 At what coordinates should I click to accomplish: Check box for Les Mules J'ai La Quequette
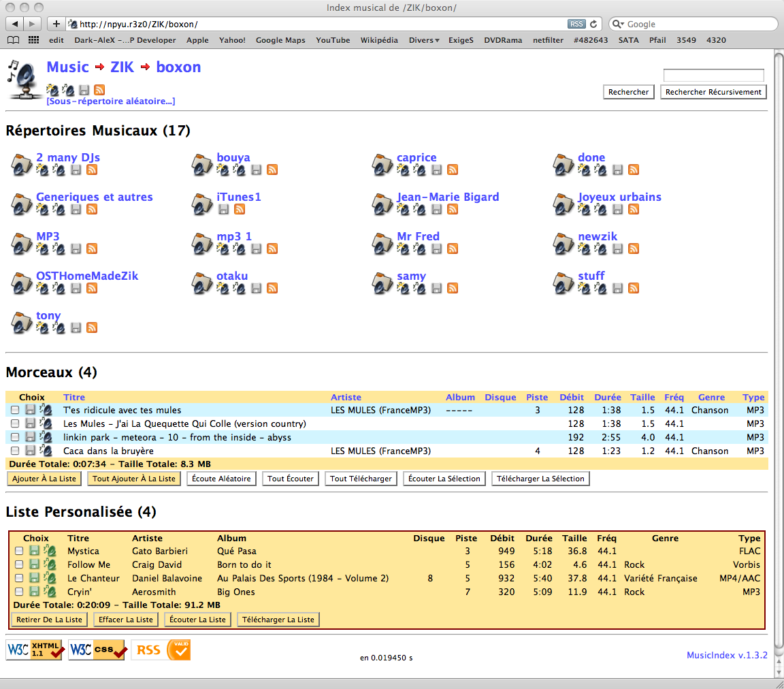click(15, 423)
